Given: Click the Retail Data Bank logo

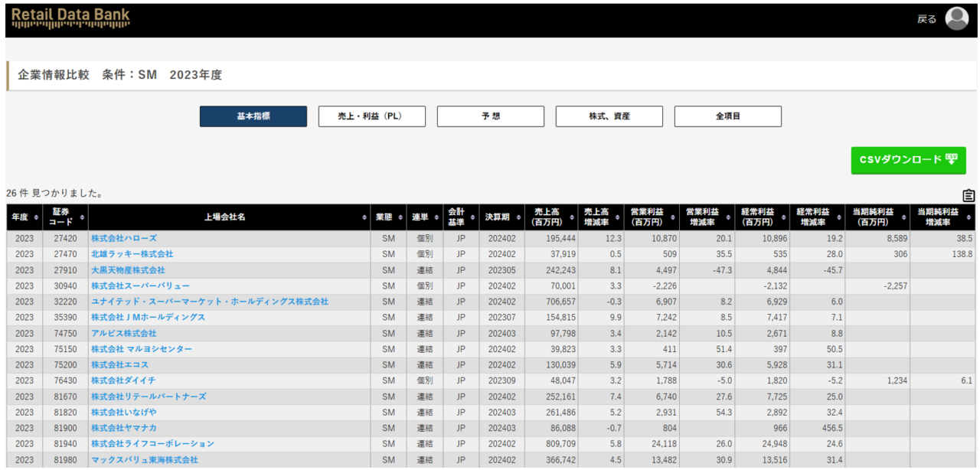Looking at the screenshot, I should [x=70, y=18].
